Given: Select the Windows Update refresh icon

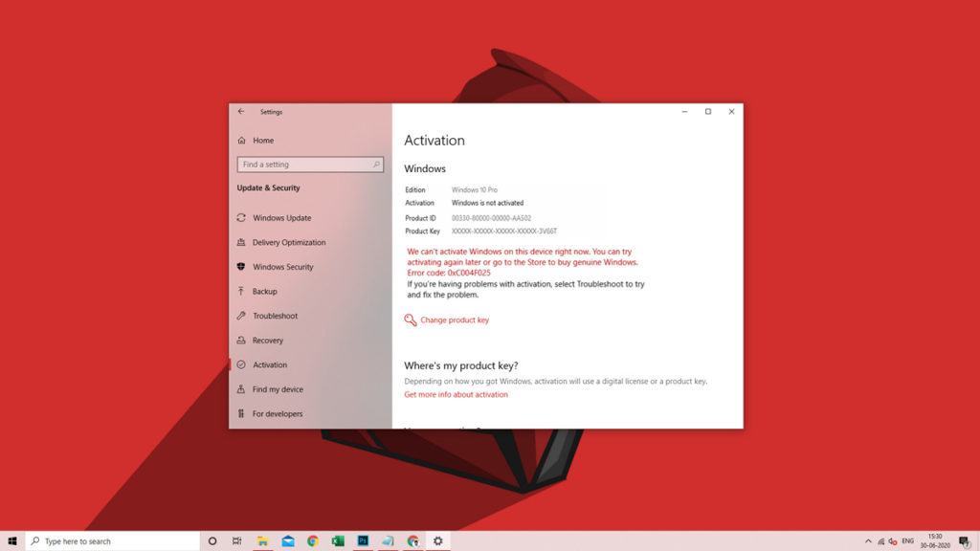Looking at the screenshot, I should (x=243, y=218).
